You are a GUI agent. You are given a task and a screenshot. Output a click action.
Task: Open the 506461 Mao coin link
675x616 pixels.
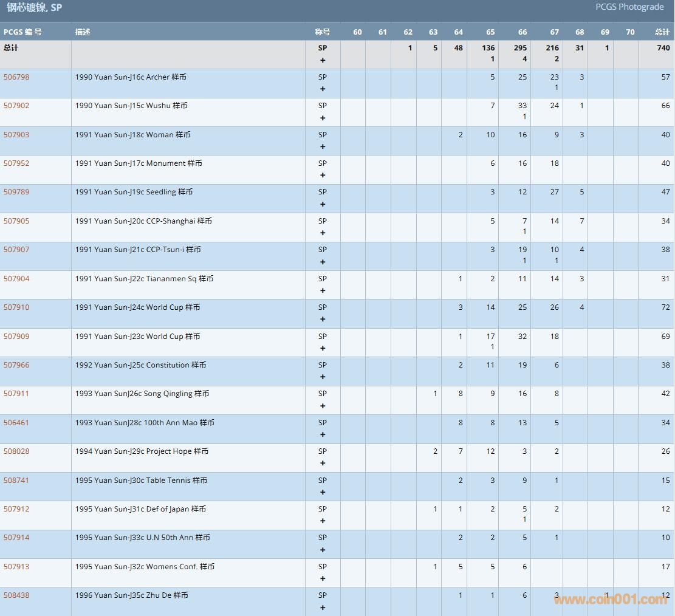tap(16, 423)
